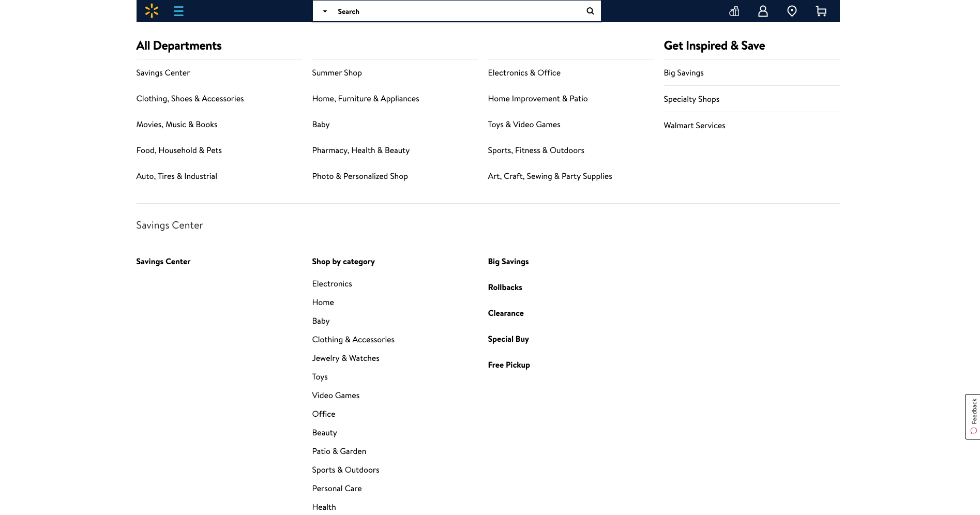The image size is (980, 515).
Task: Open the Summer Shop department
Action: pyautogui.click(x=337, y=73)
